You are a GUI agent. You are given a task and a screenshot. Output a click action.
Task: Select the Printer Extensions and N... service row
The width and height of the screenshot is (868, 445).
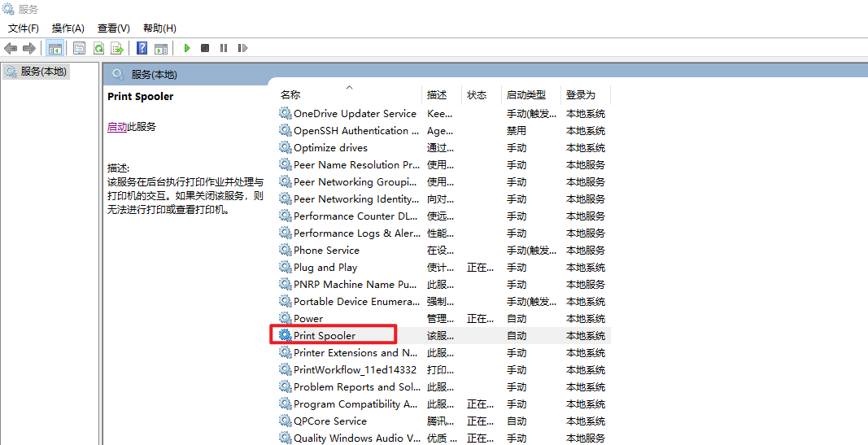[x=443, y=352]
